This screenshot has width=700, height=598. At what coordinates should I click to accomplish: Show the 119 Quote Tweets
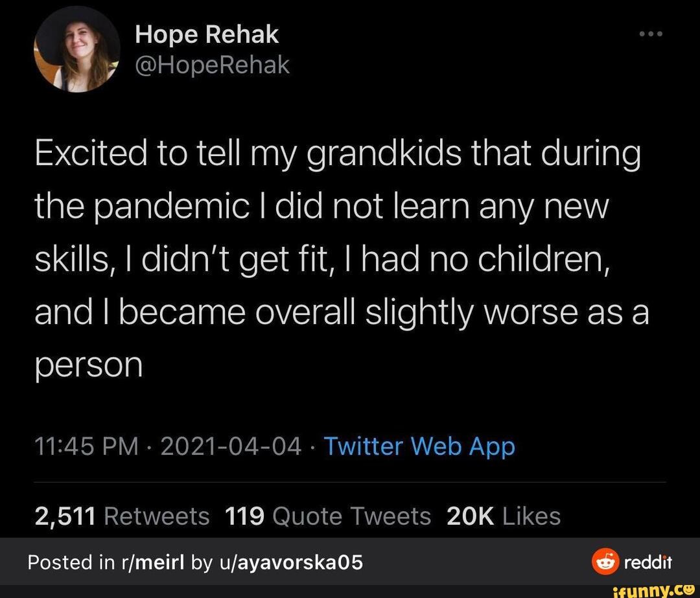pos(327,516)
